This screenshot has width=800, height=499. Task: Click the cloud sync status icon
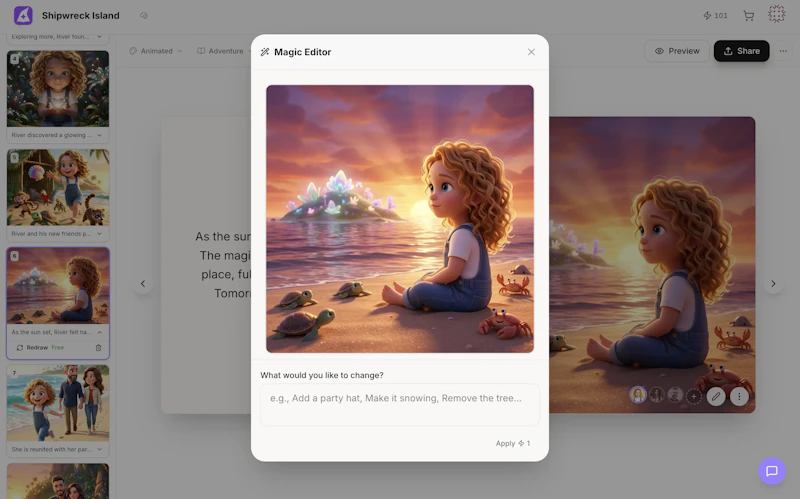point(144,15)
